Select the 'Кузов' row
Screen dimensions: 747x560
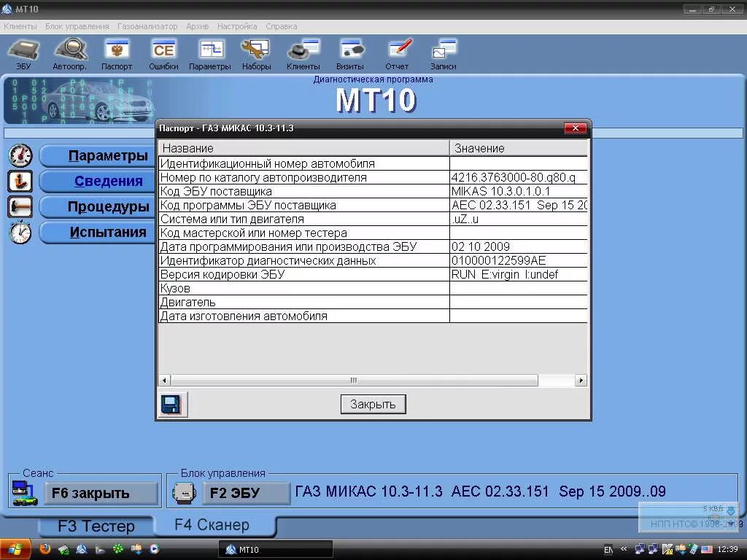373,288
